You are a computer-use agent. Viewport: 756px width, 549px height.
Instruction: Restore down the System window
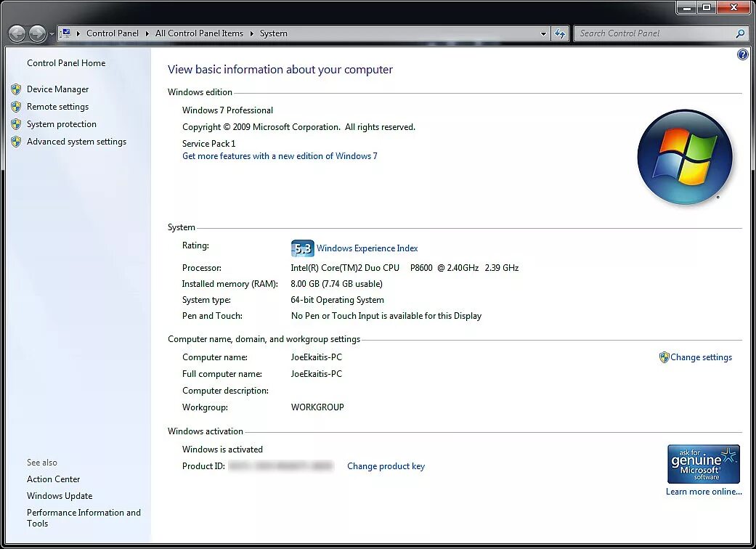(x=707, y=8)
